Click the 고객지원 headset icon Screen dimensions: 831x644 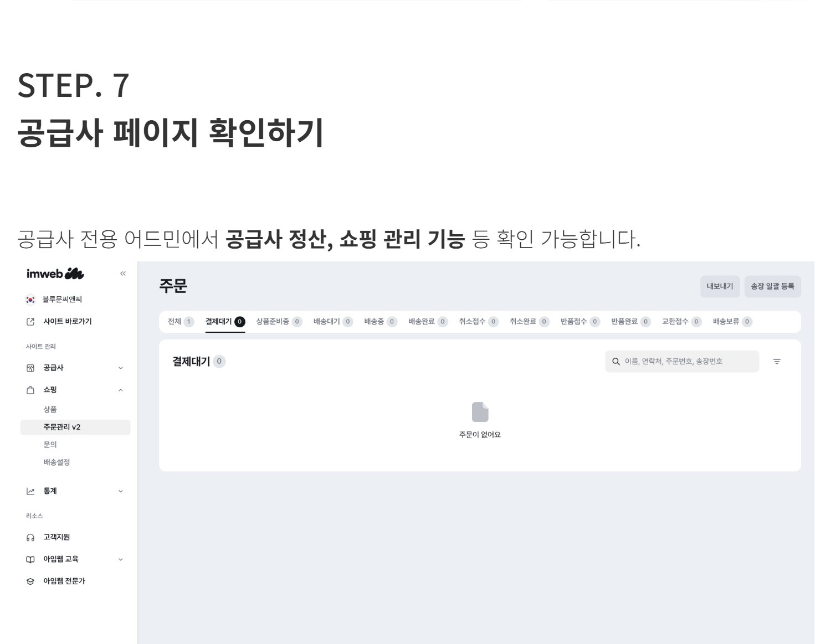pyautogui.click(x=30, y=538)
